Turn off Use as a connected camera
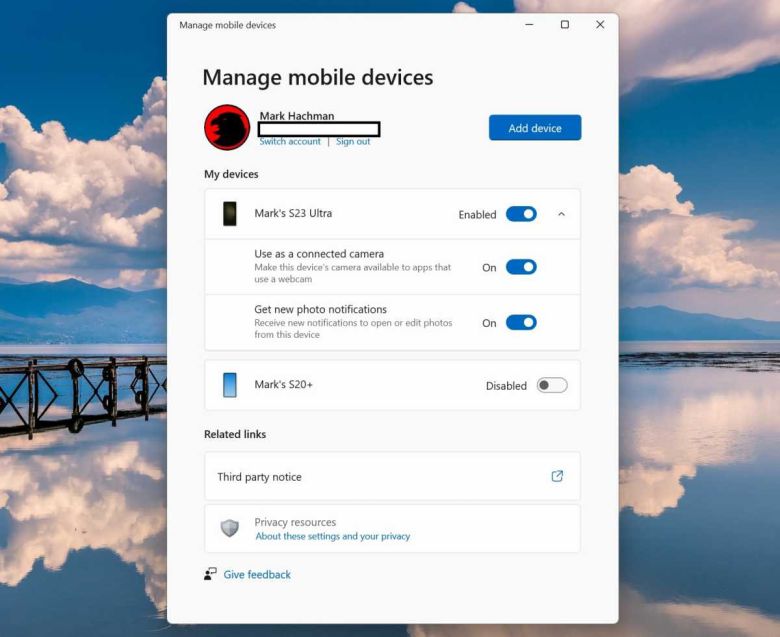This screenshot has height=637, width=780. pyautogui.click(x=521, y=267)
